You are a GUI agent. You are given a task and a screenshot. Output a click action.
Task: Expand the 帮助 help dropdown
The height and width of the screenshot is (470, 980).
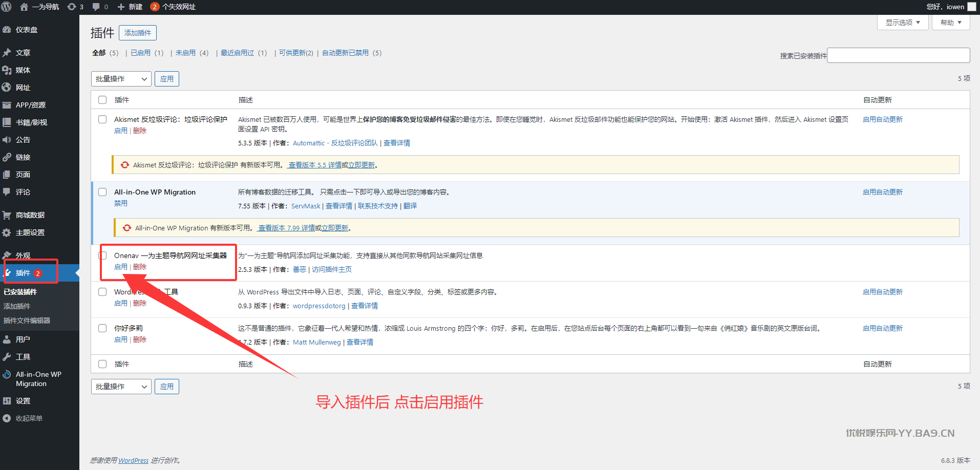point(951,23)
